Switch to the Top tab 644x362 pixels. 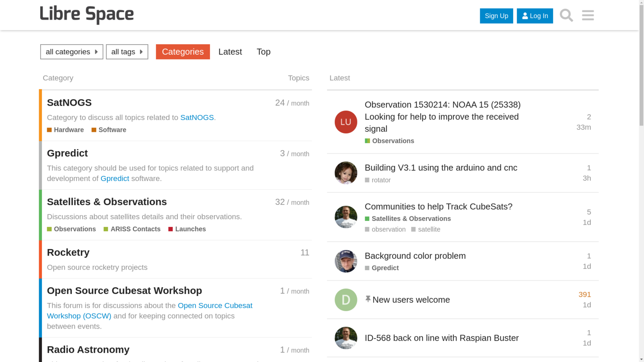[263, 52]
